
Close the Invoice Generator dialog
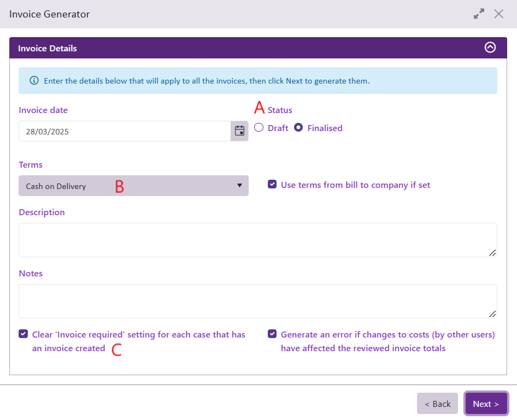[498, 14]
